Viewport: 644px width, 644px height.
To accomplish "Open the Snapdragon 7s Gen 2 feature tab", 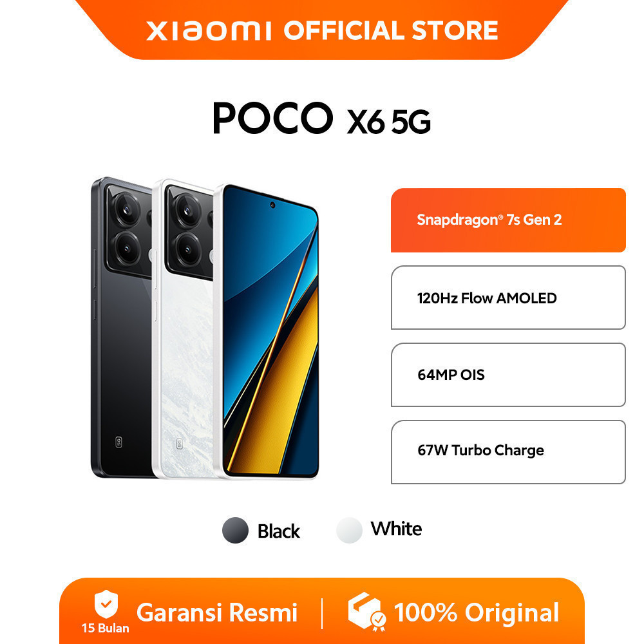I will 508,220.
